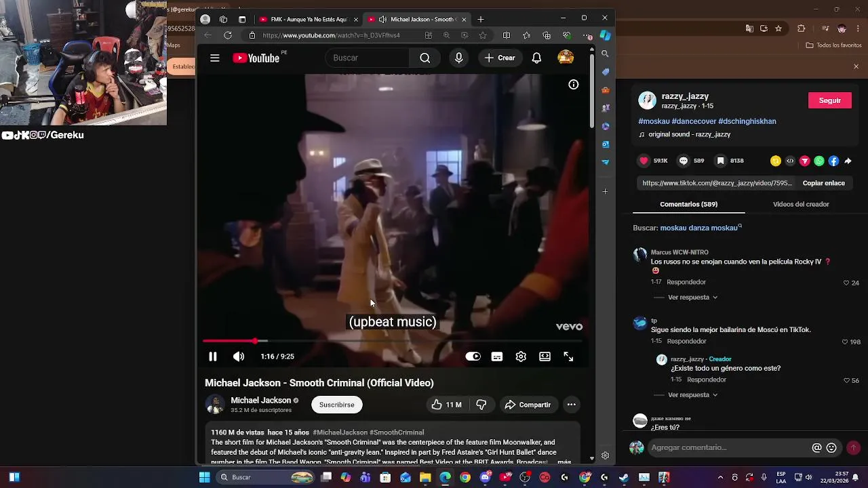Click the YouTube Crear button
This screenshot has width=868, height=488.
[x=500, y=58]
